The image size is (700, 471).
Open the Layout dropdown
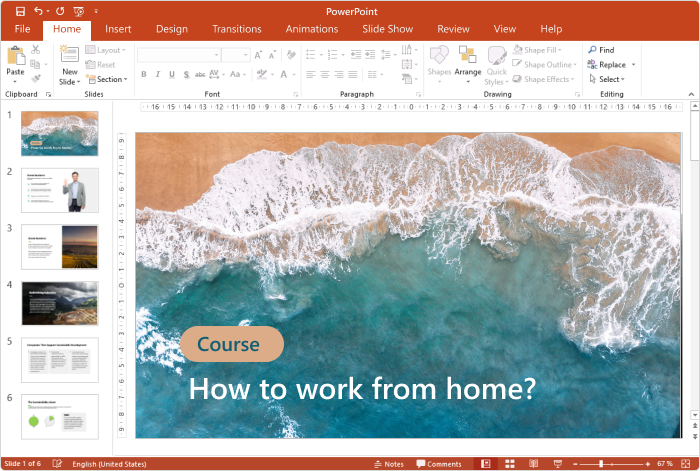coord(105,50)
